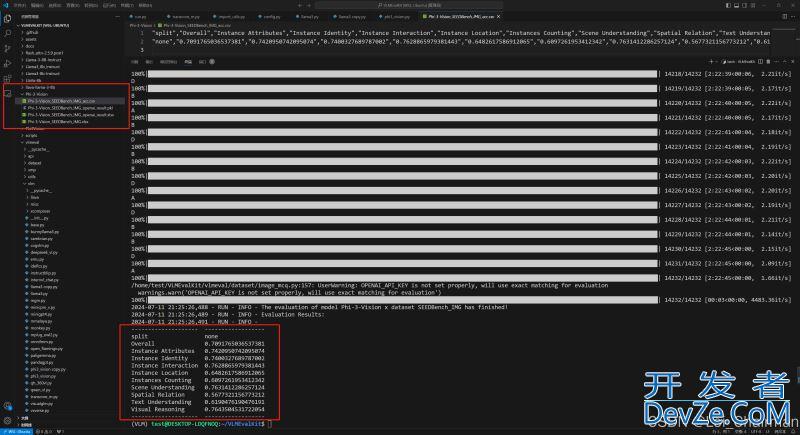Open deepseek_vl.py in the file tree
This screenshot has height=435, width=800.
click(43, 252)
